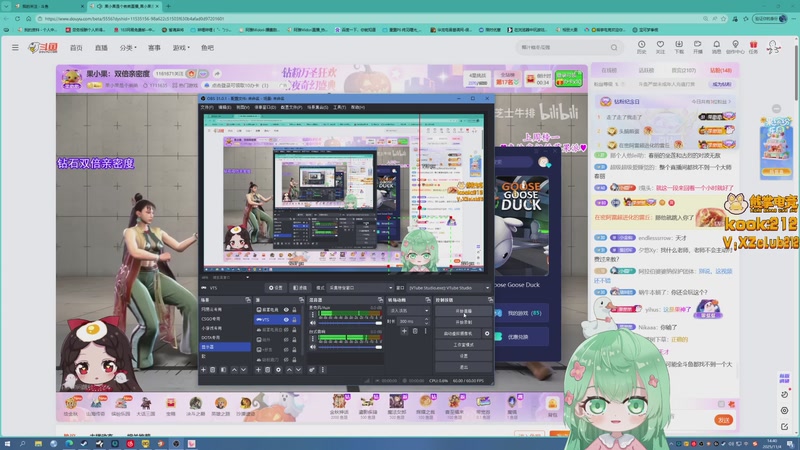Add a new source with plus icon

258,370
